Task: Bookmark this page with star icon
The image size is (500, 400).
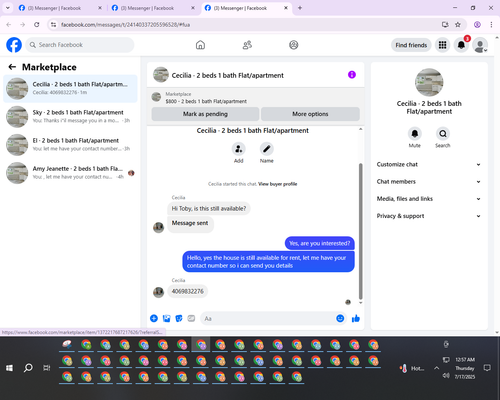Action: tap(458, 25)
